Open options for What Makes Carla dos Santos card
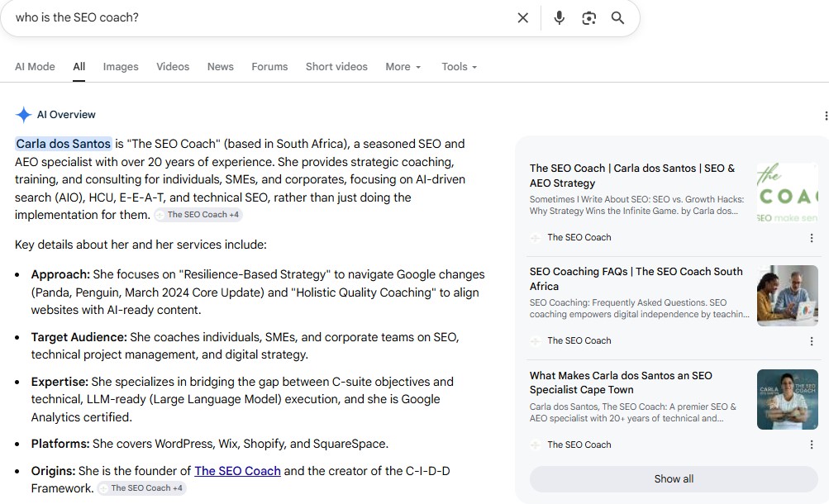The width and height of the screenshot is (829, 504). coord(812,445)
